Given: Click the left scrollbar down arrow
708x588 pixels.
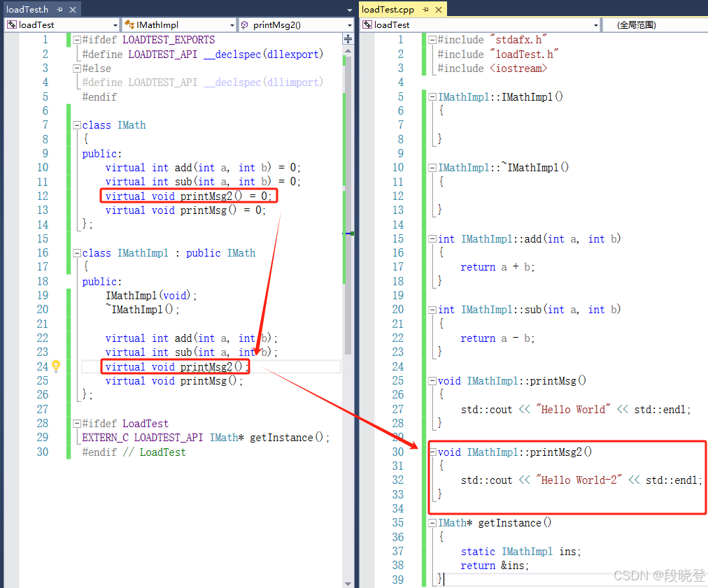Looking at the screenshot, I should 348,584.
